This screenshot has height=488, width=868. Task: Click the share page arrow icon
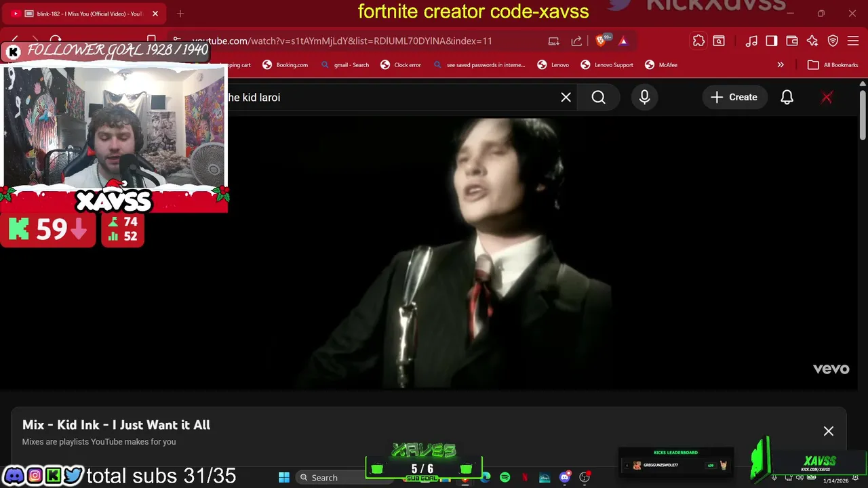tap(576, 41)
